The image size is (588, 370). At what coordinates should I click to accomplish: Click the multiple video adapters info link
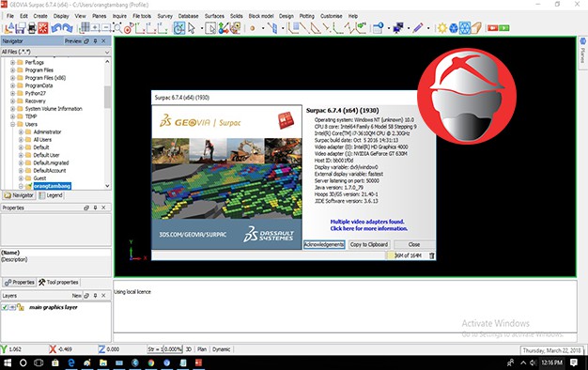coord(368,225)
